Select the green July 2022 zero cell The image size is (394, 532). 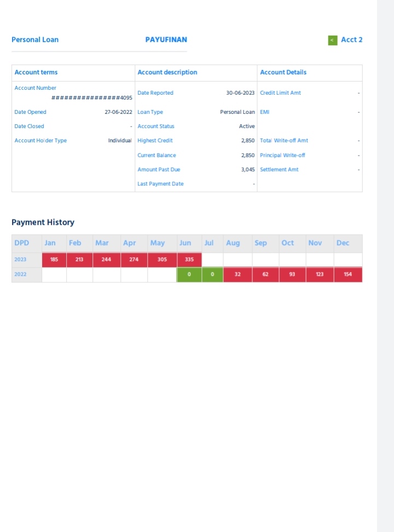[212, 275]
